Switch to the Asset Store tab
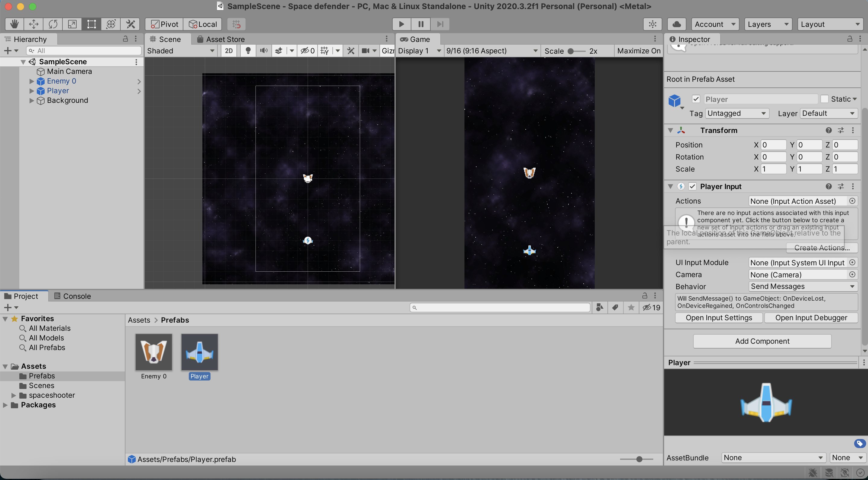Image resolution: width=868 pixels, height=480 pixels. [221, 39]
